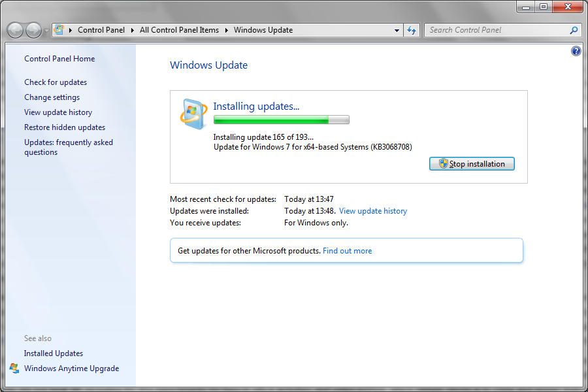Click For Windows only. text
Image resolution: width=588 pixels, height=392 pixels.
click(x=316, y=223)
